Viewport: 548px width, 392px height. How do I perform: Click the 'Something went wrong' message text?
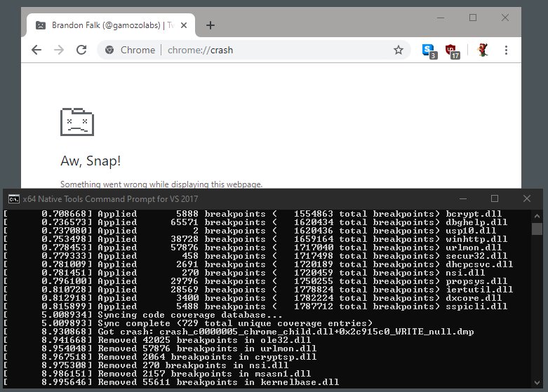[161, 184]
